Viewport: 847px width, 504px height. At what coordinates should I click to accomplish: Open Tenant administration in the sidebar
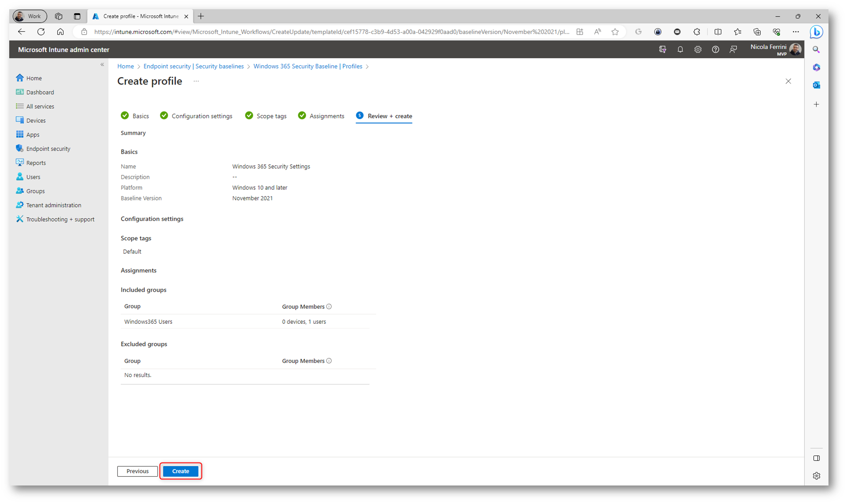coord(53,205)
